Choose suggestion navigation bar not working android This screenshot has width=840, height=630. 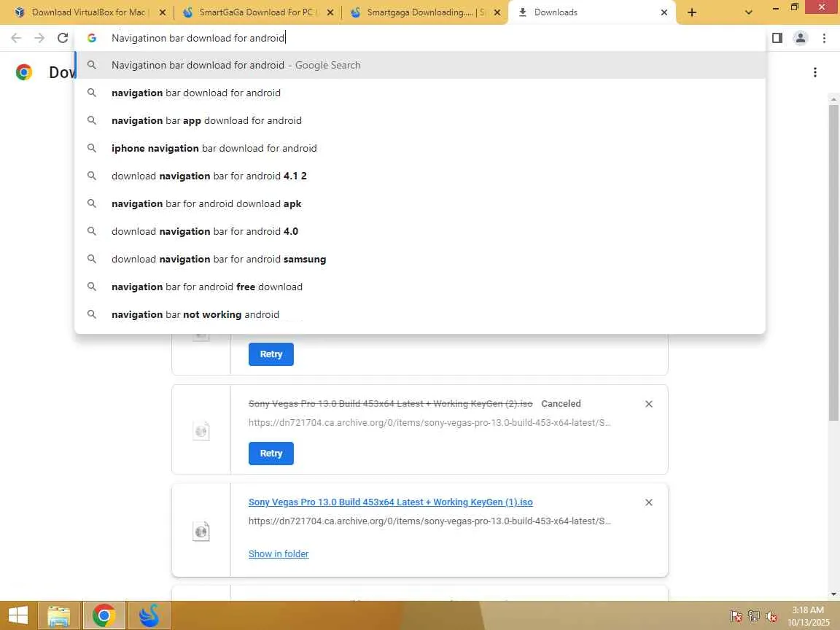click(x=420, y=315)
